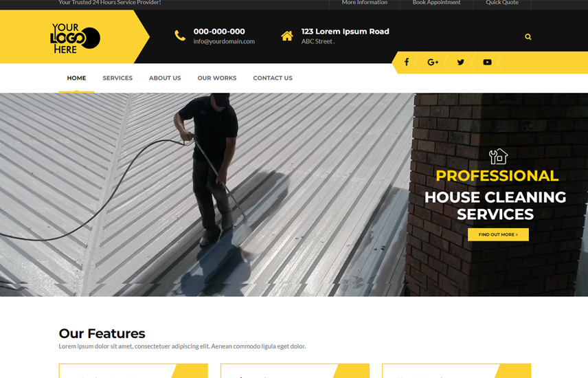588x378 pixels.
Task: Open the YouTube social icon
Action: point(487,63)
